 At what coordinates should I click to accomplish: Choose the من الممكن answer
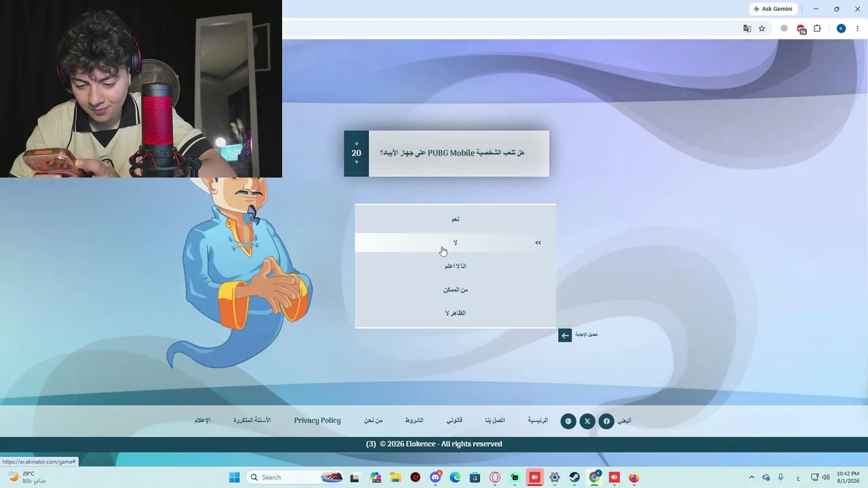(x=455, y=289)
